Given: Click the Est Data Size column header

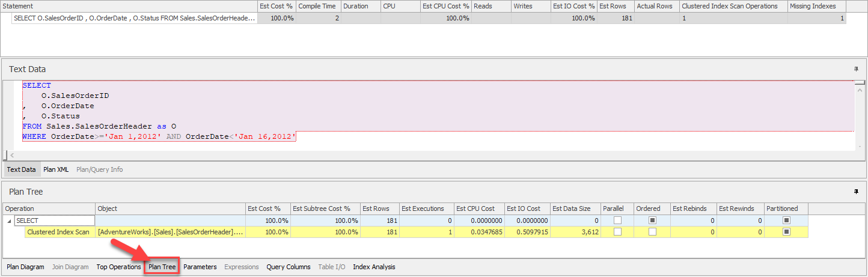Looking at the screenshot, I should click(571, 209).
